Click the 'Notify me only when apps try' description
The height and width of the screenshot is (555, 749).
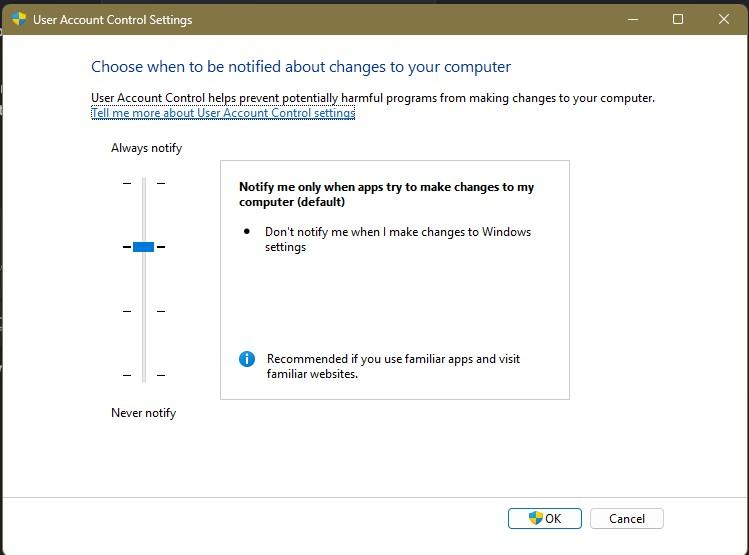click(x=386, y=194)
